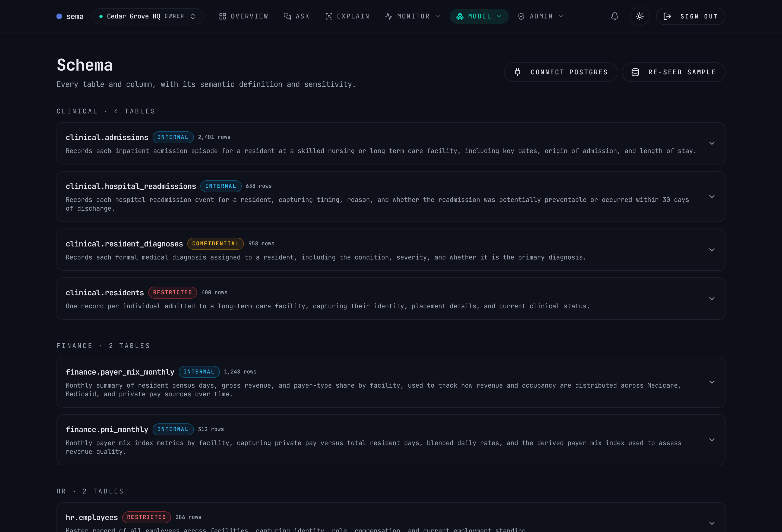The height and width of the screenshot is (532, 782).
Task: Click the '2,401 rows' count
Action: (214, 137)
